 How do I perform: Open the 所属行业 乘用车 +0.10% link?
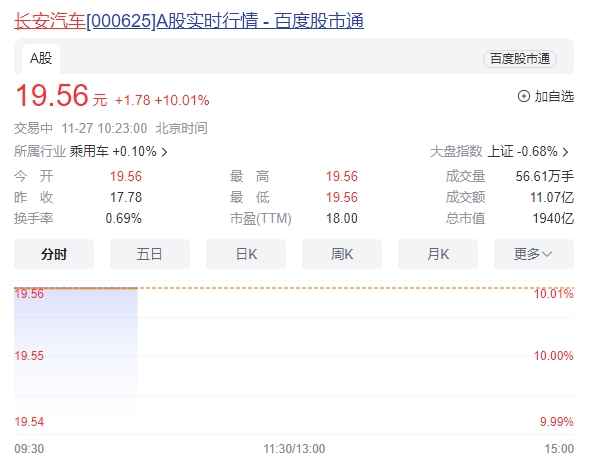pos(91,151)
